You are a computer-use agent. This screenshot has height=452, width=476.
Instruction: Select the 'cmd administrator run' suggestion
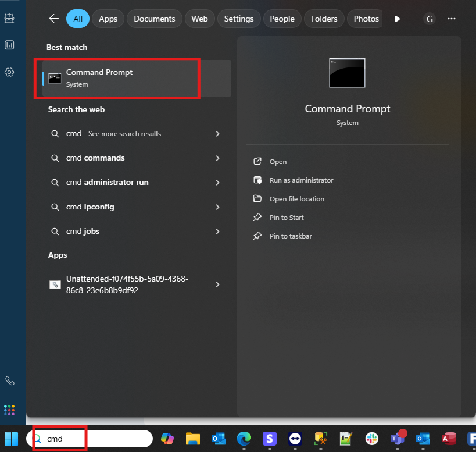135,182
